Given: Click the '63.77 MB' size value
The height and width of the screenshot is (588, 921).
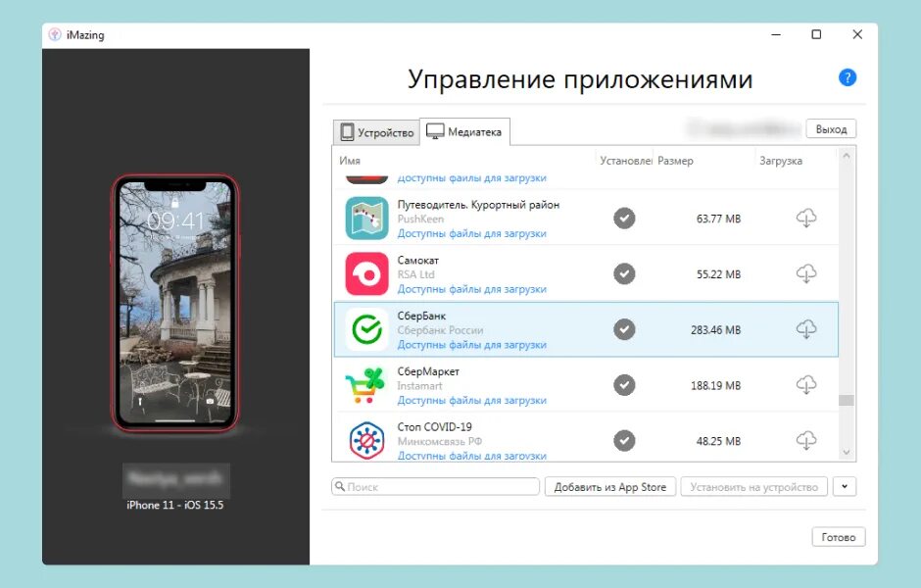Looking at the screenshot, I should pyautogui.click(x=718, y=220).
